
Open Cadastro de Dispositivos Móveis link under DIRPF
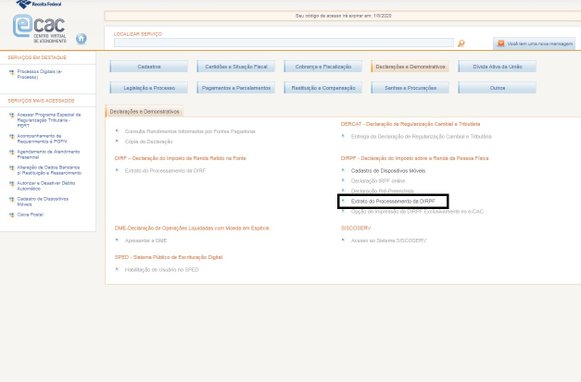pos(388,171)
